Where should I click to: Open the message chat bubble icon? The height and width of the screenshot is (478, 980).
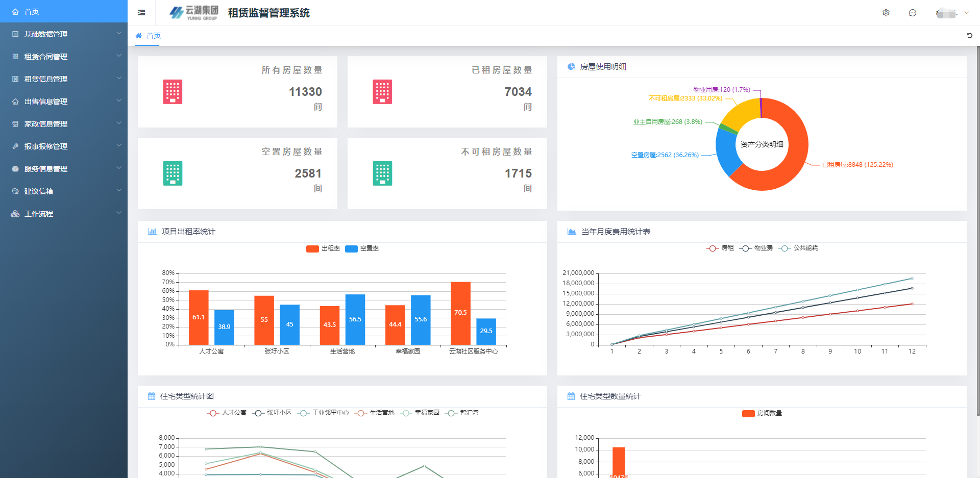[913, 13]
